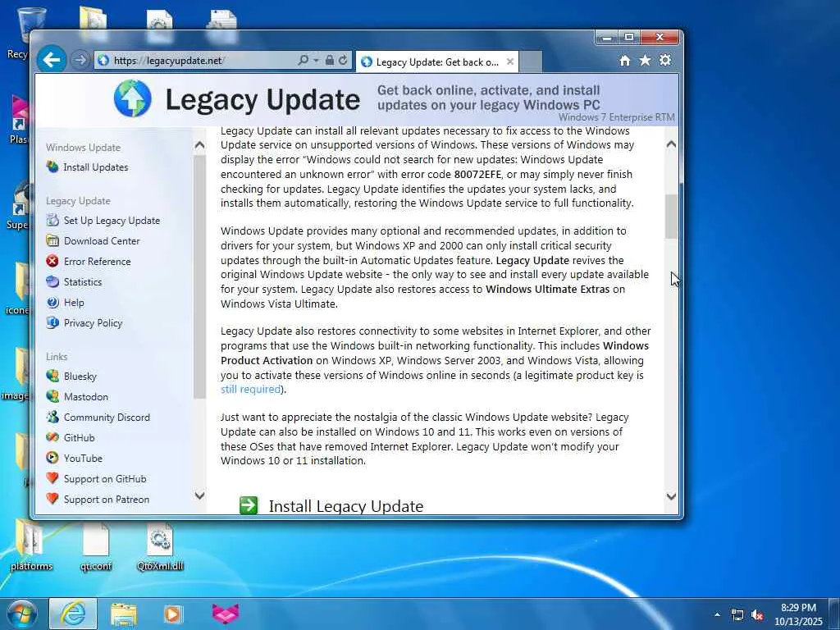Refresh the page with the reload icon
The height and width of the screenshot is (630, 840).
click(344, 60)
